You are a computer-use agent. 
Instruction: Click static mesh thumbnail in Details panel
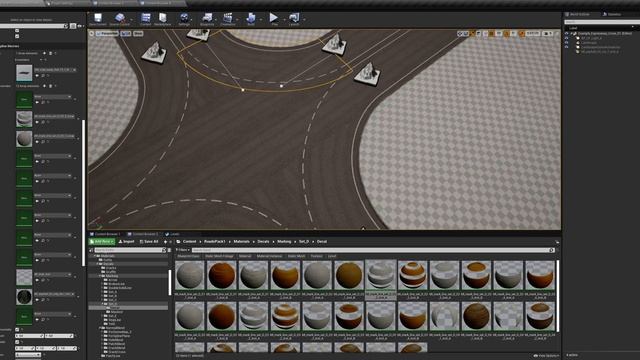click(24, 73)
